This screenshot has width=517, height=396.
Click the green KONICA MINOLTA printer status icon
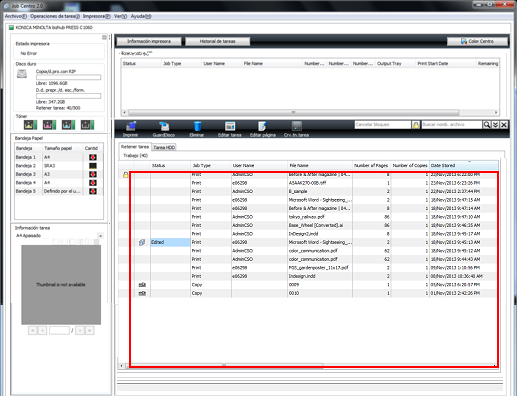11,28
